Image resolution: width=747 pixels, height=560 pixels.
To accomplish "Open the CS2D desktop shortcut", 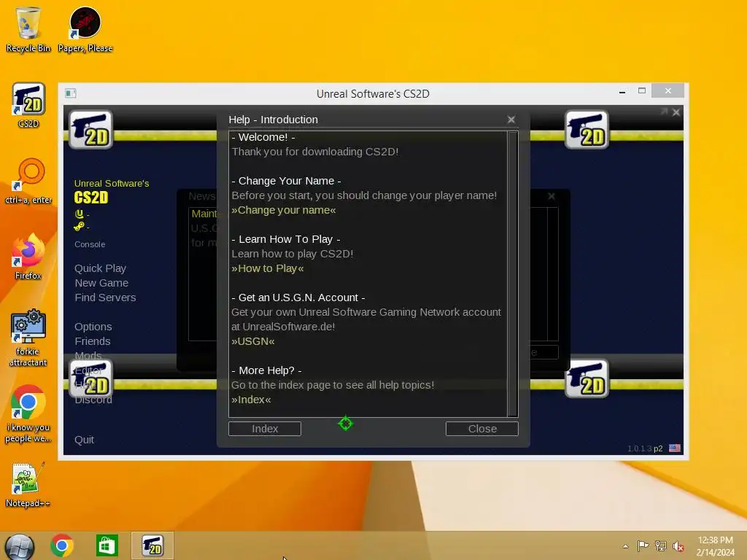I will (28, 105).
